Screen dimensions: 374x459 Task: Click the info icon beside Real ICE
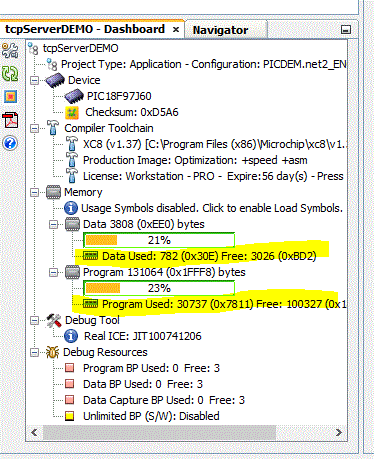coord(71,336)
